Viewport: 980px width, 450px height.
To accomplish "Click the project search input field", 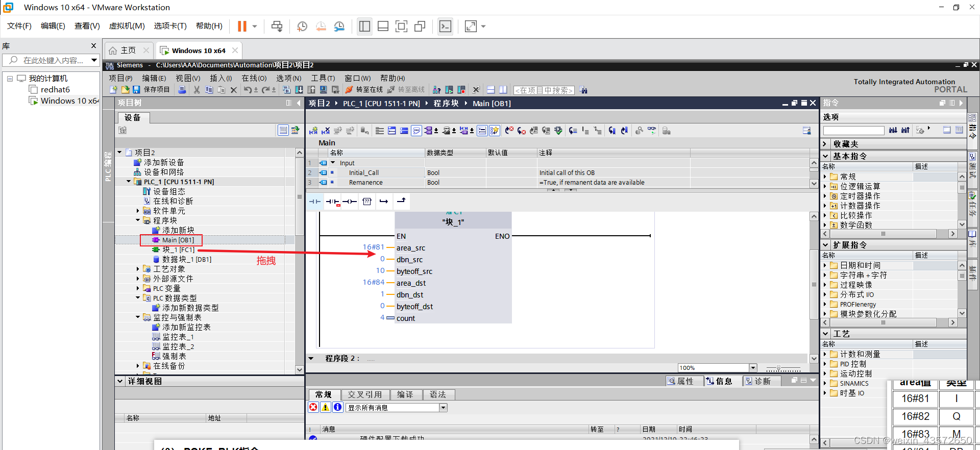I will click(544, 90).
